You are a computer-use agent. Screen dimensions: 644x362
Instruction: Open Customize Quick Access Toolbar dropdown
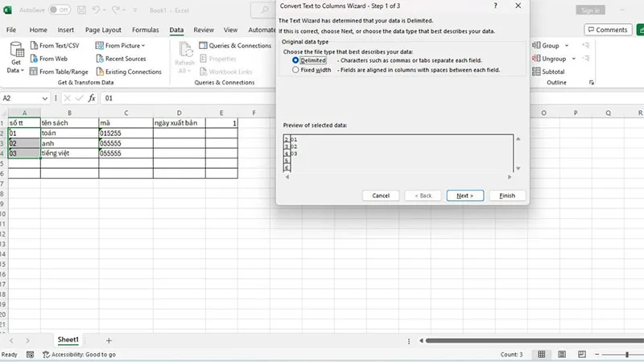pos(134,10)
